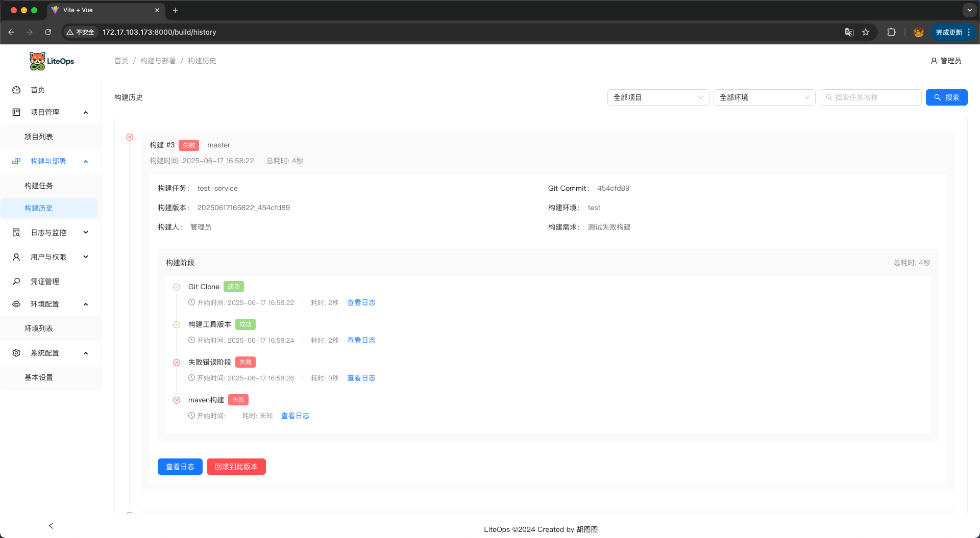980x538 pixels.
Task: Reload the page with refresh icon
Action: point(48,32)
